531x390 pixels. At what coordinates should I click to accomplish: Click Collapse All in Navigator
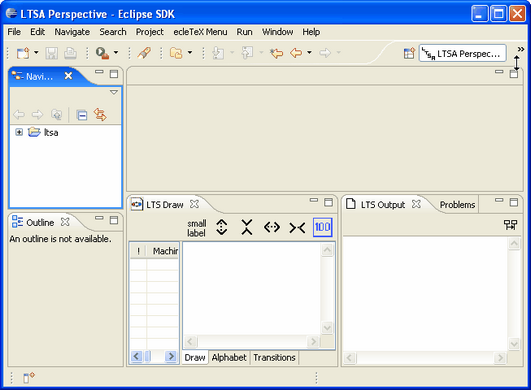[x=82, y=115]
